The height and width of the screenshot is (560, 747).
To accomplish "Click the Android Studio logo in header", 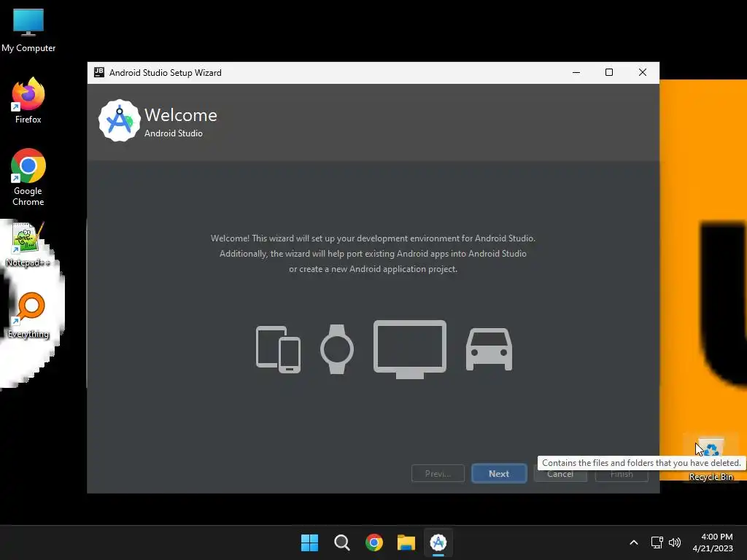I will [x=120, y=120].
